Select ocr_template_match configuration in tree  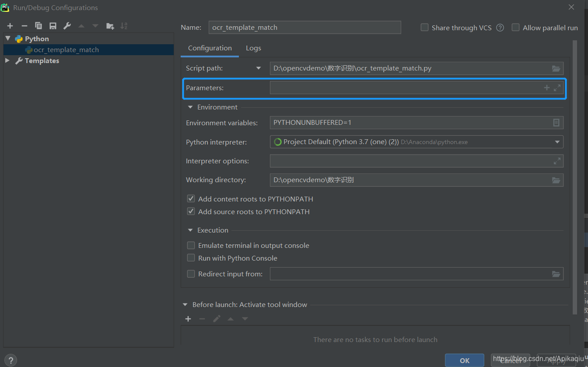point(88,50)
